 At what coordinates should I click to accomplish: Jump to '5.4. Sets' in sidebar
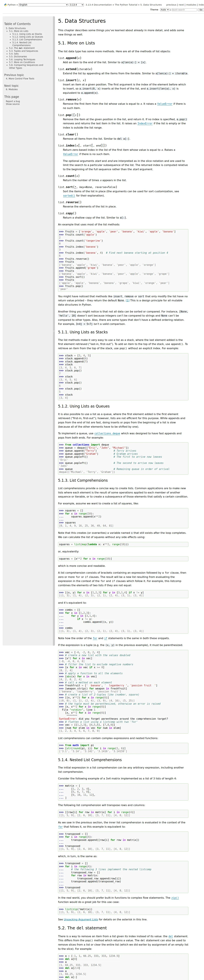(14, 54)
